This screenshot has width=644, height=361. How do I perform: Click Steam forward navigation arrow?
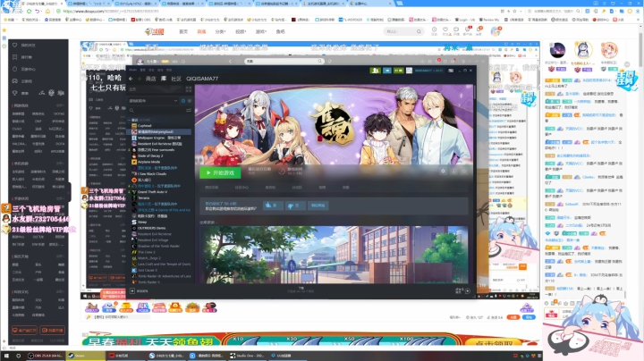coord(139,79)
